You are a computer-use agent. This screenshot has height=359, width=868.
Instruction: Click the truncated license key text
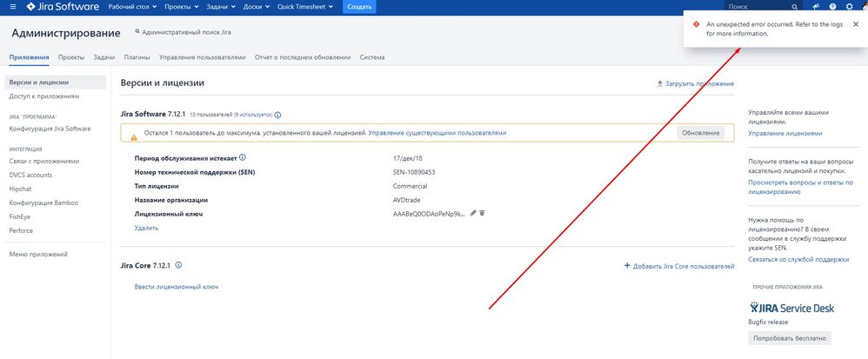click(429, 214)
